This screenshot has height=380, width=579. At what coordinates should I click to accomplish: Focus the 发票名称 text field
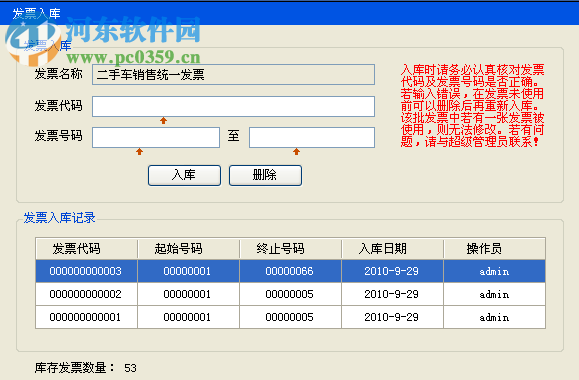(233, 75)
